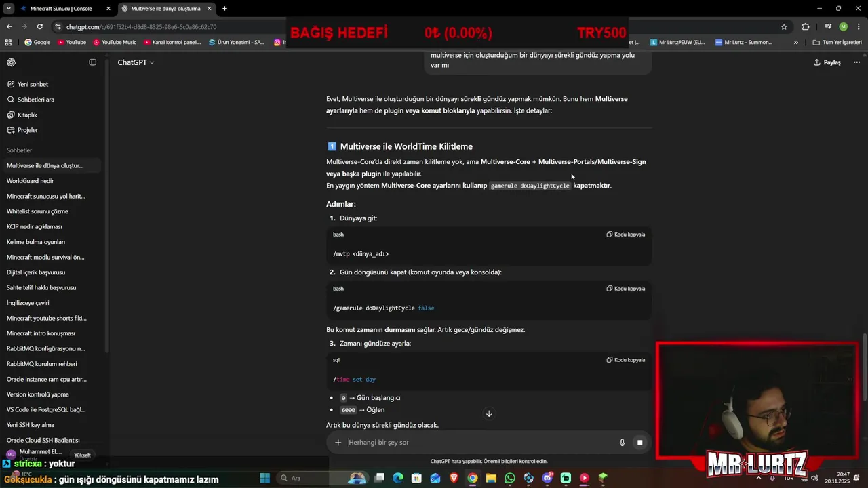Go back with browser back arrow
The image size is (868, 488).
click(9, 26)
